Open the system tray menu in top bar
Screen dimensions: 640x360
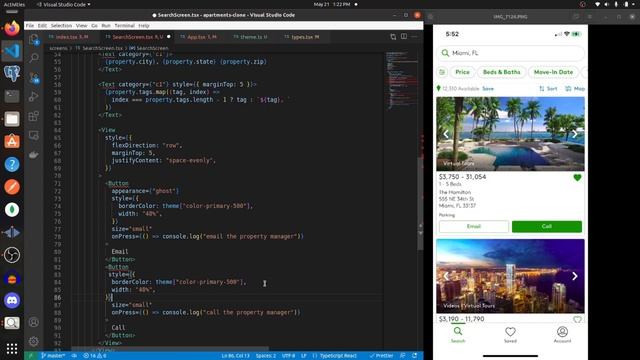(x=615, y=4)
